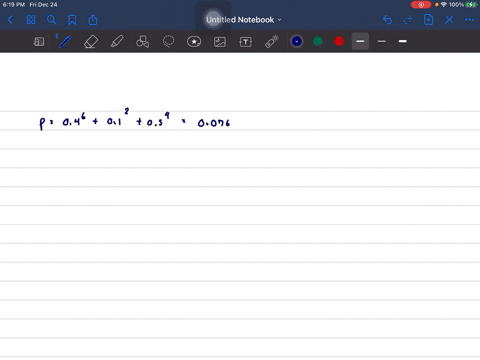Select the Highlighter tool
The height and width of the screenshot is (360, 480).
tap(117, 42)
